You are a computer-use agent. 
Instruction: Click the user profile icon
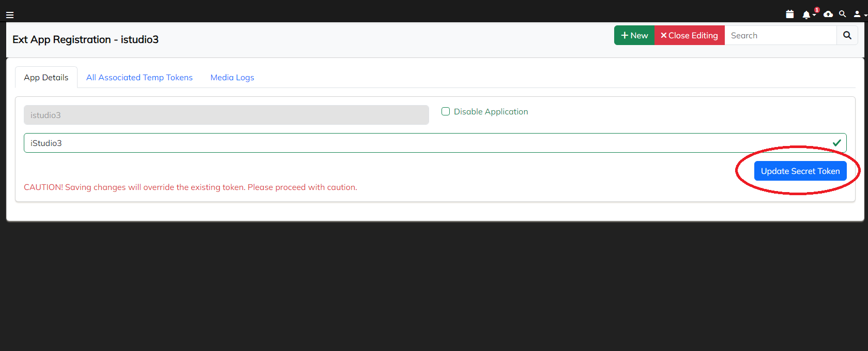point(857,14)
